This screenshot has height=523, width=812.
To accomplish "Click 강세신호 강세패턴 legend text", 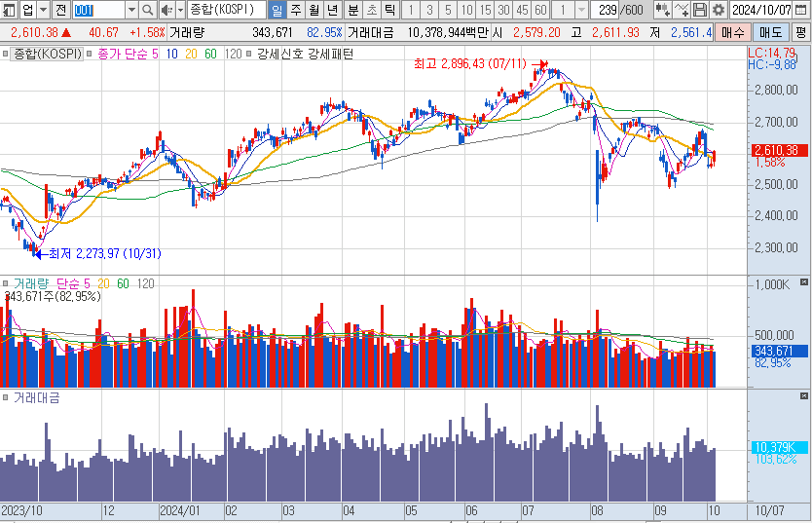I will (x=305, y=54).
